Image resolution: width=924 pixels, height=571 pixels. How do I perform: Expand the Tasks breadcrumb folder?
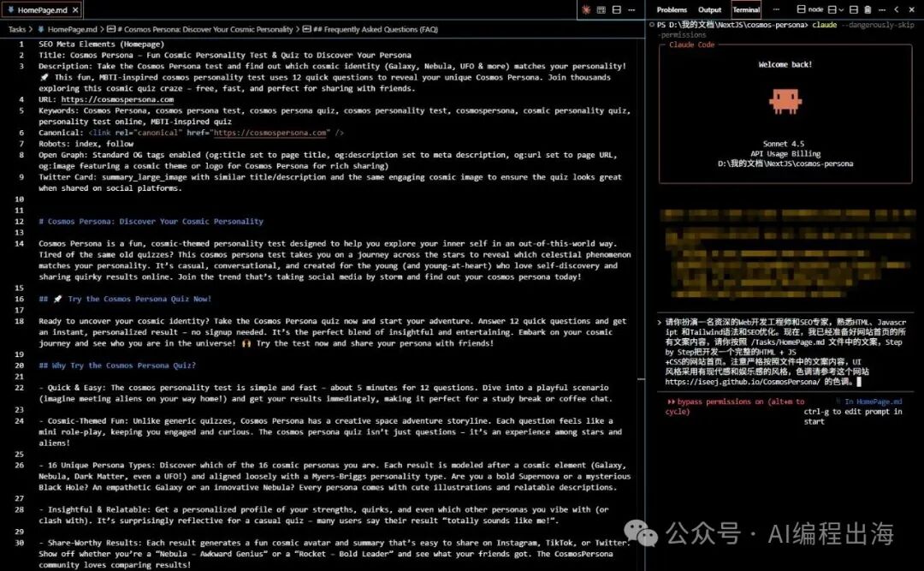click(17, 29)
